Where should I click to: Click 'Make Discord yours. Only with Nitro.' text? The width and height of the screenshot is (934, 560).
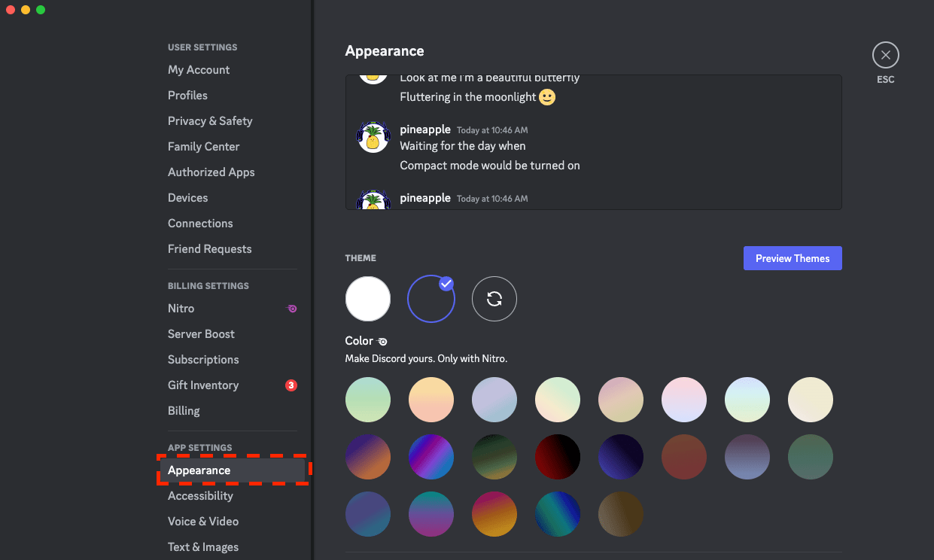pyautogui.click(x=426, y=359)
